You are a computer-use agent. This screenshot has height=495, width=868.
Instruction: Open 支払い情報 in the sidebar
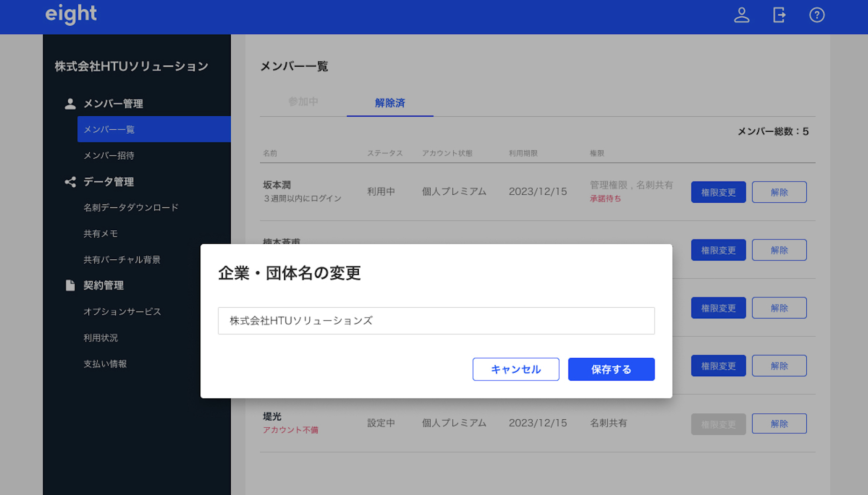105,364
